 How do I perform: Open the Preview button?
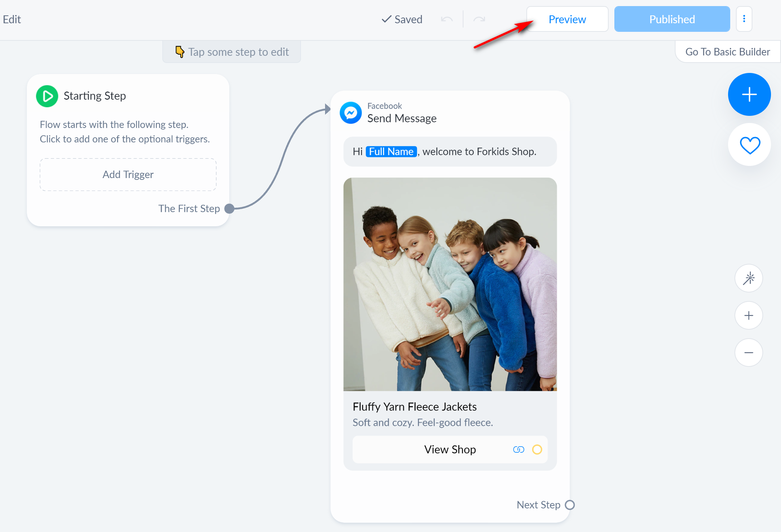tap(567, 19)
